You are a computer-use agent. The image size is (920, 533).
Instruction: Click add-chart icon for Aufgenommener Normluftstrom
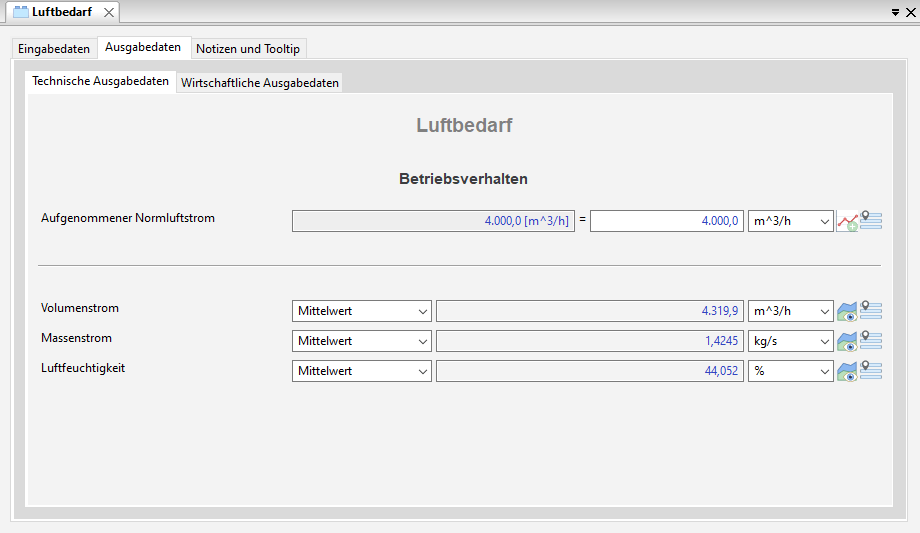847,222
